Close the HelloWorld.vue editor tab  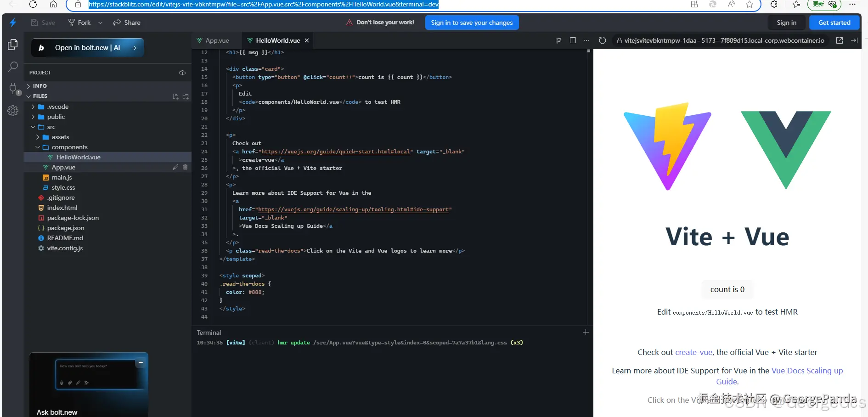point(307,40)
